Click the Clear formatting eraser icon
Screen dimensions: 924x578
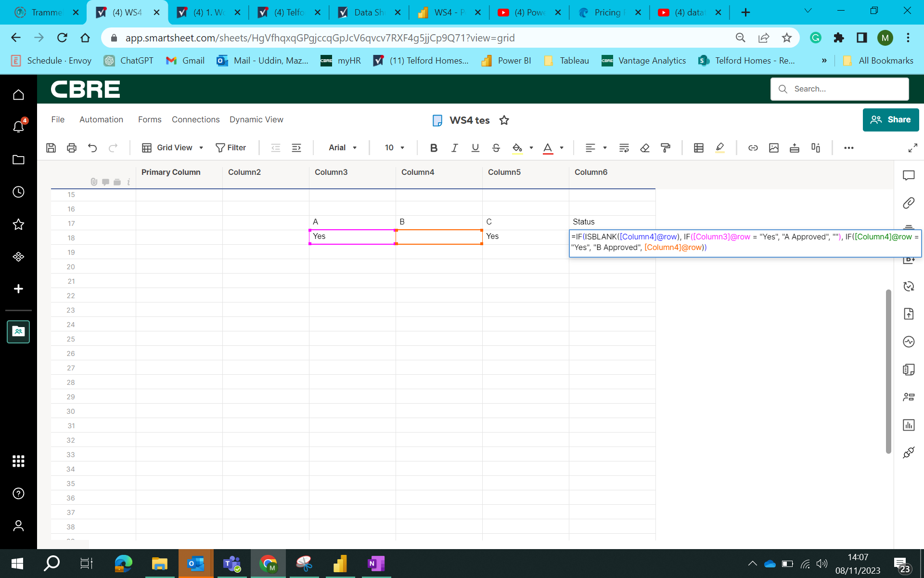coord(645,148)
